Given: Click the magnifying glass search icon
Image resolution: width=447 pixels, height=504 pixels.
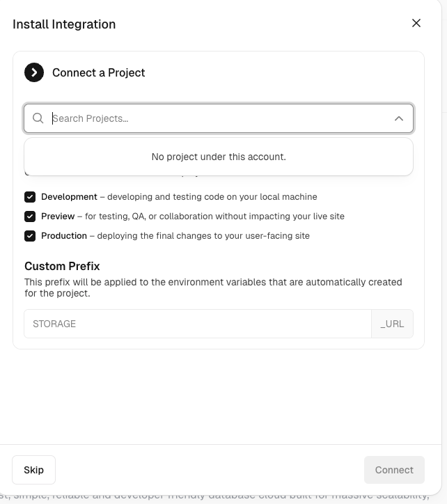Looking at the screenshot, I should pos(38,118).
